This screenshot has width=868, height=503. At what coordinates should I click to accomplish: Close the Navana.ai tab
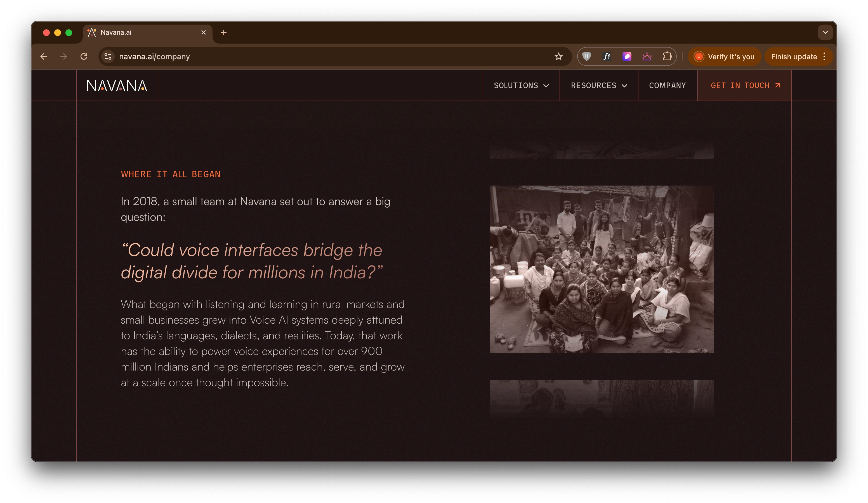point(204,32)
